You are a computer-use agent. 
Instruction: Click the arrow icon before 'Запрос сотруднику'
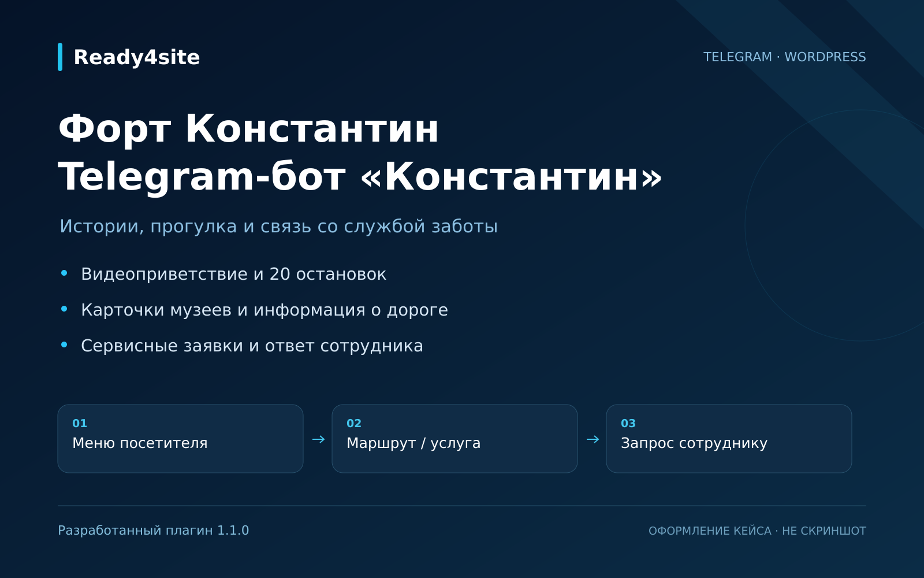pyautogui.click(x=593, y=439)
